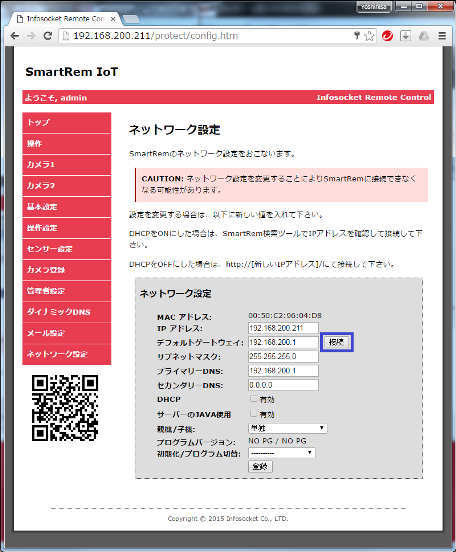Reload the page with refresh icon

coord(48,36)
